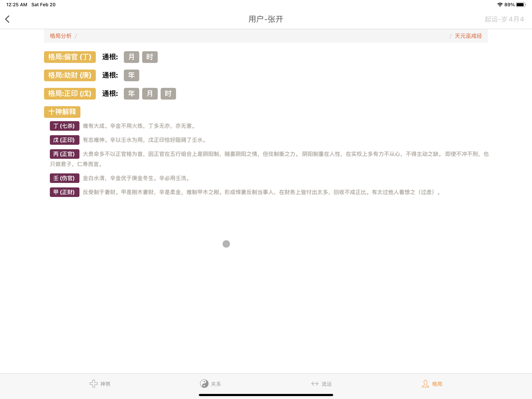Select the 格局:偏官 (丁) badge
The image size is (532, 399).
point(70,57)
